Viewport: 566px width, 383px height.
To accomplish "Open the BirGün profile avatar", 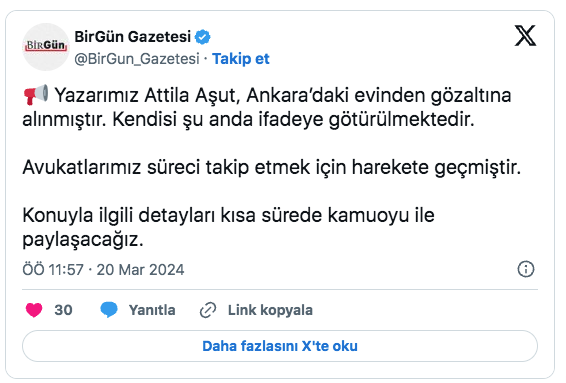I will [45, 47].
